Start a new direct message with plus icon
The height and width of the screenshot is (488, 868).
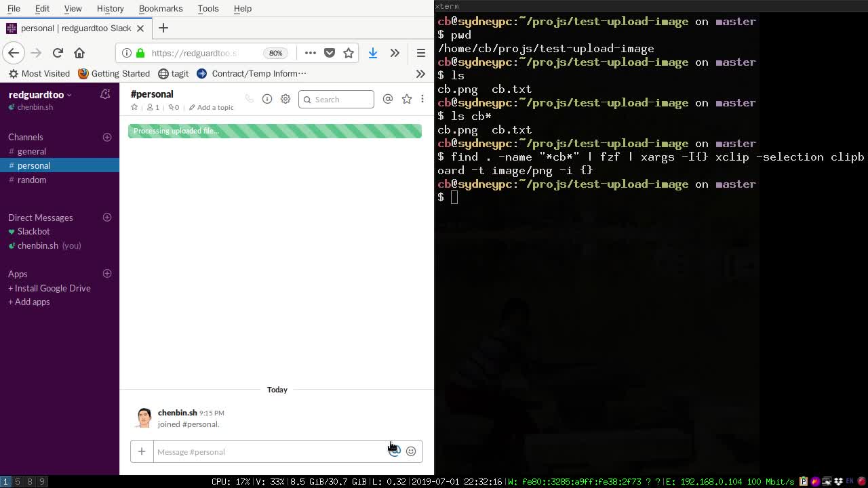click(x=107, y=218)
